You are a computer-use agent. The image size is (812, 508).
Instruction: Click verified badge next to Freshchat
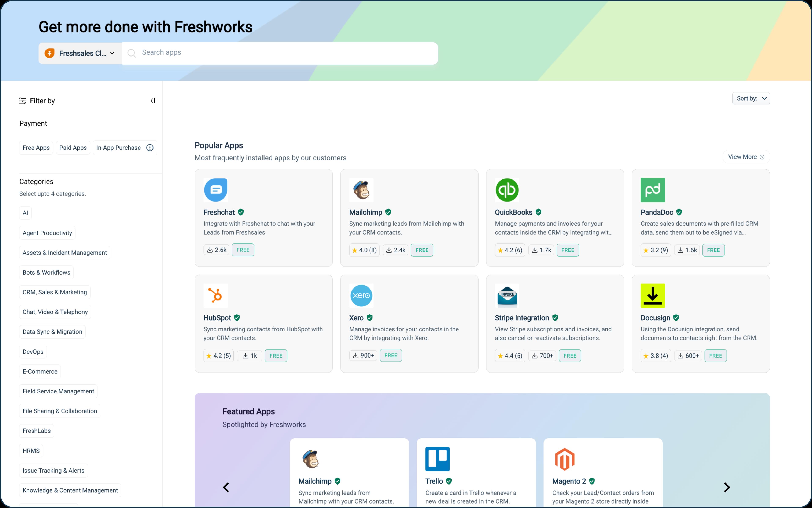(x=241, y=212)
